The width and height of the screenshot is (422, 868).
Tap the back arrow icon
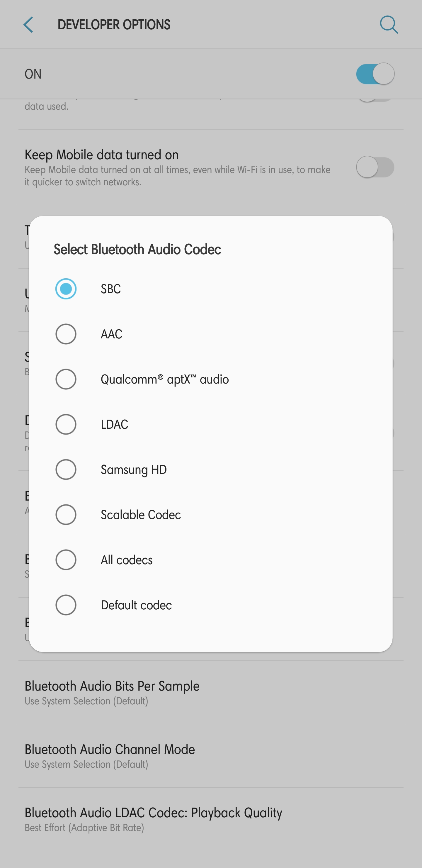click(28, 25)
